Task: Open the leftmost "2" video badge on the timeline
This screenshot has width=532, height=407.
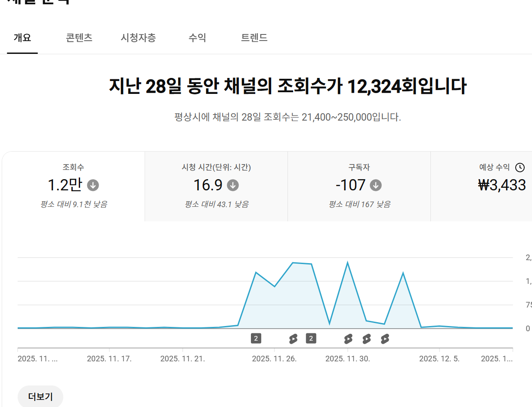Action: [256, 339]
